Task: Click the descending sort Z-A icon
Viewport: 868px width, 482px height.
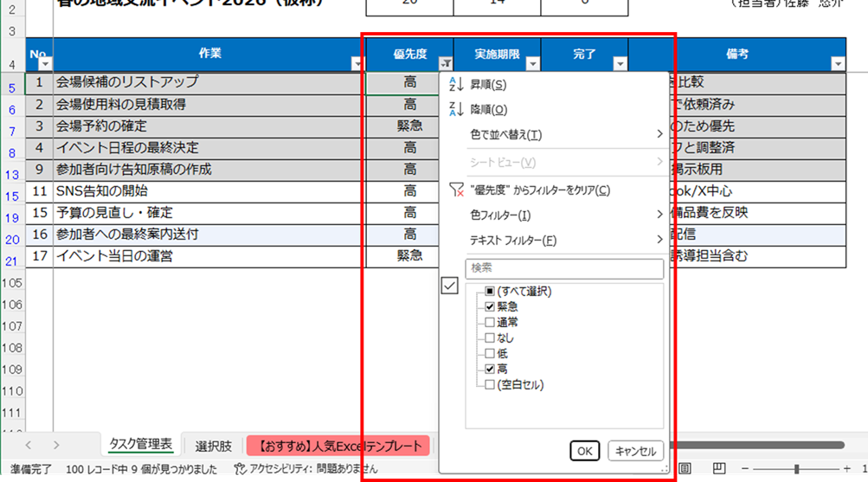Action: [x=456, y=110]
